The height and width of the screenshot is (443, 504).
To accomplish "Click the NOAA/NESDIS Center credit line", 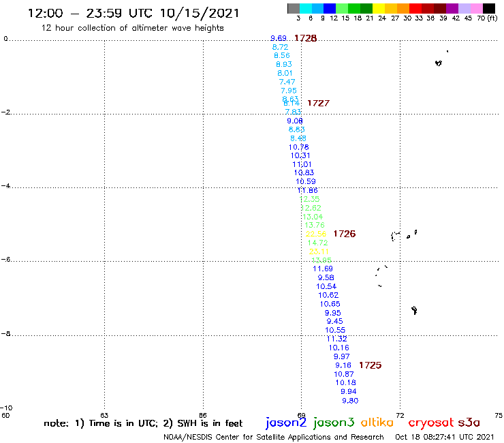I will [274, 437].
